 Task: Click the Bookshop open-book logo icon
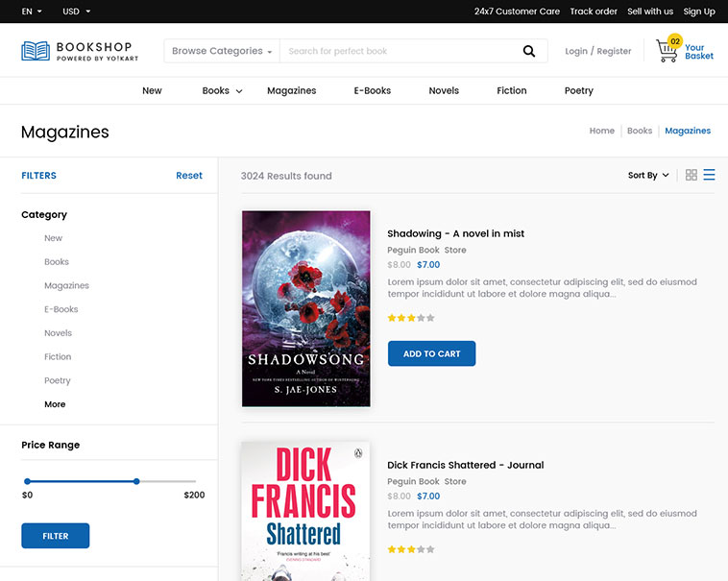[36, 51]
